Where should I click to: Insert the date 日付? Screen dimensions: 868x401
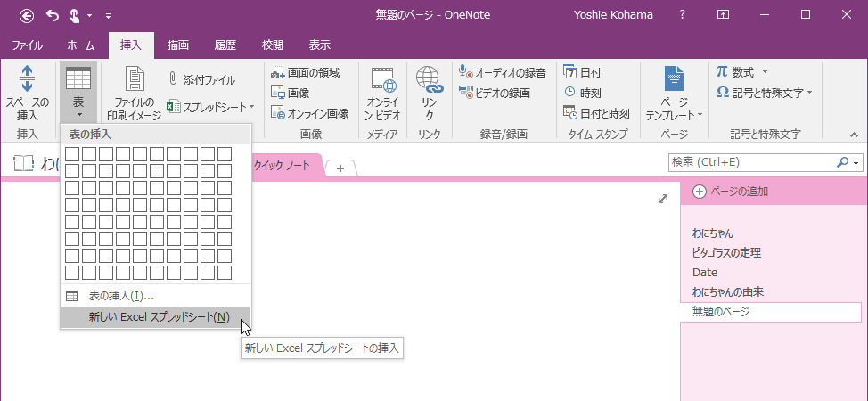582,72
